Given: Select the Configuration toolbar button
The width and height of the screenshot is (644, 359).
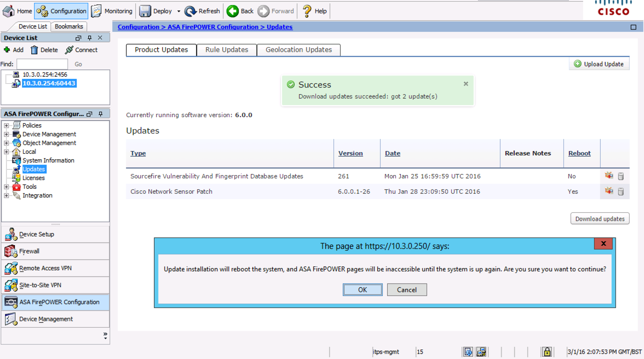Looking at the screenshot, I should point(61,11).
